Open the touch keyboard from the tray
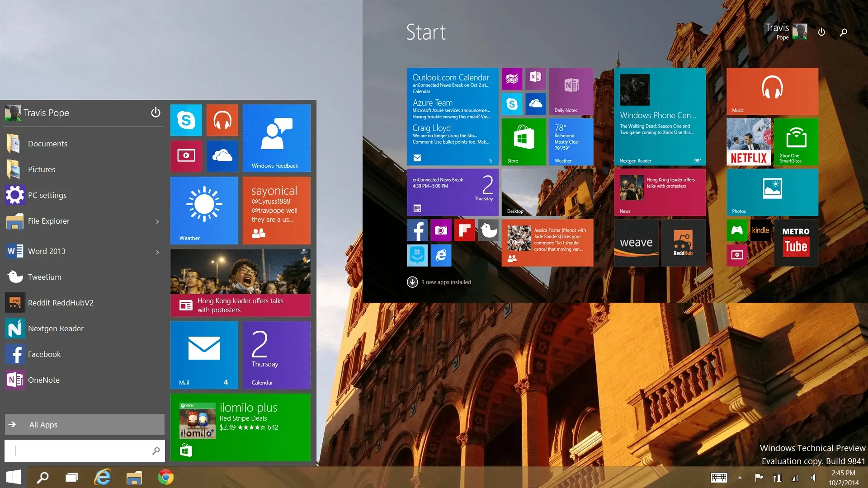The width and height of the screenshot is (868, 488). point(718,478)
